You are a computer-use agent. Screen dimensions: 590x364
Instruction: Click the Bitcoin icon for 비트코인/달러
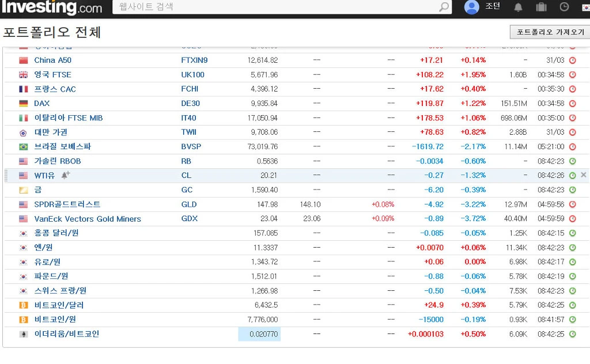23,305
